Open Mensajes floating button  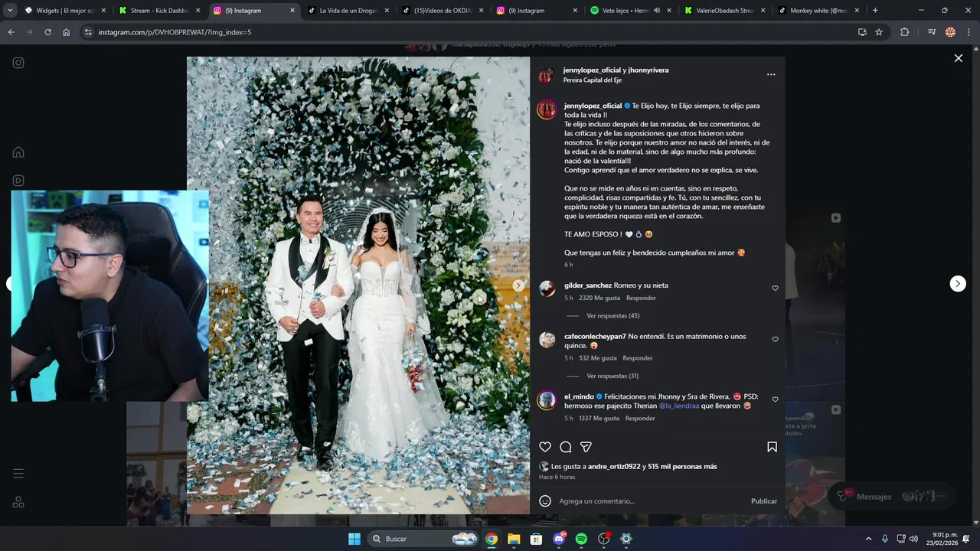point(891,497)
